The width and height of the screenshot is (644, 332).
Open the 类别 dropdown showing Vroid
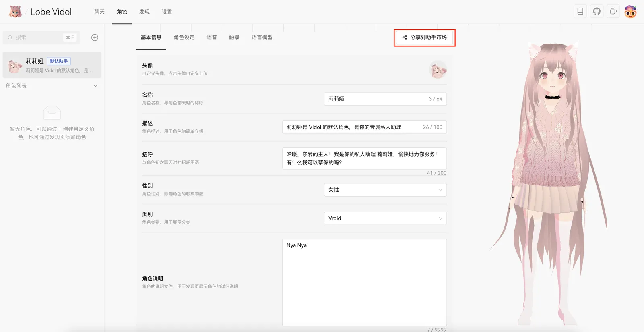click(x=385, y=218)
